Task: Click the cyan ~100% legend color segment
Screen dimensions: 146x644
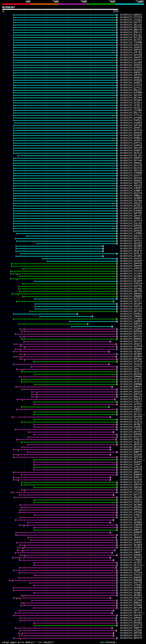Action: [x=130, y=4]
